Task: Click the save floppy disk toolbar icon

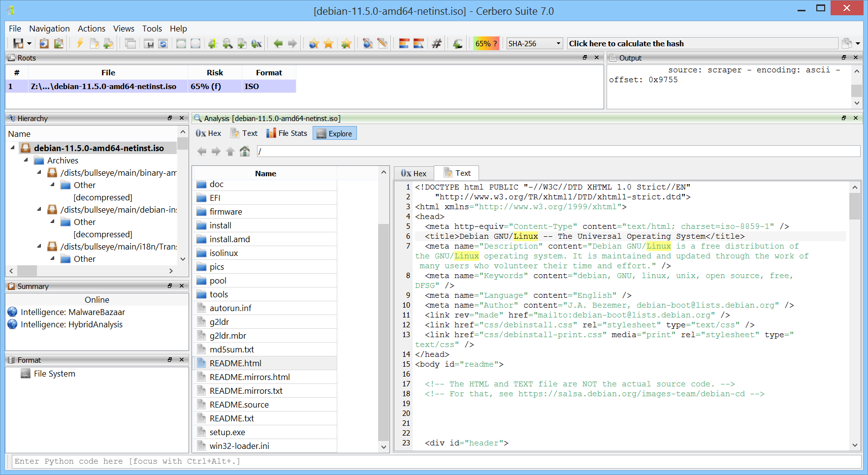Action: click(x=18, y=43)
